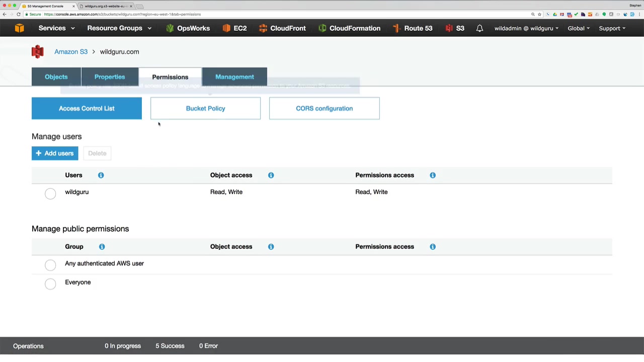
Task: Click the "Everyone" group row label
Action: click(78, 282)
